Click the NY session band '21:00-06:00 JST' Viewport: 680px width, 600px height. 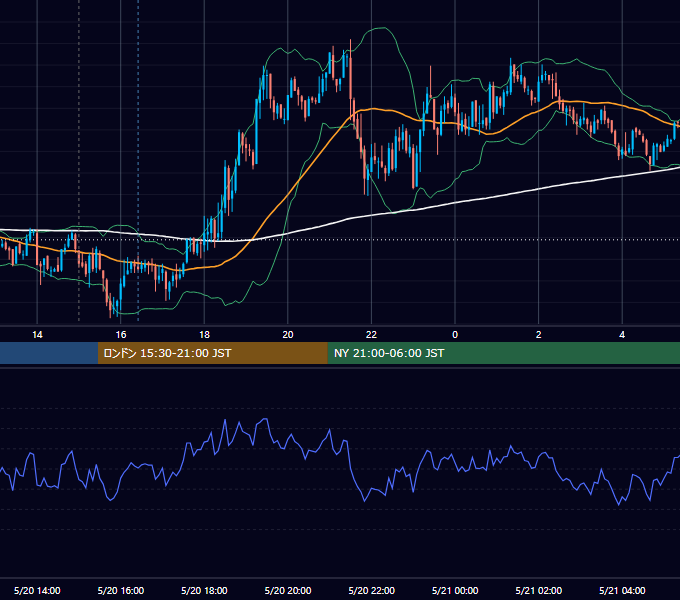(x=503, y=353)
